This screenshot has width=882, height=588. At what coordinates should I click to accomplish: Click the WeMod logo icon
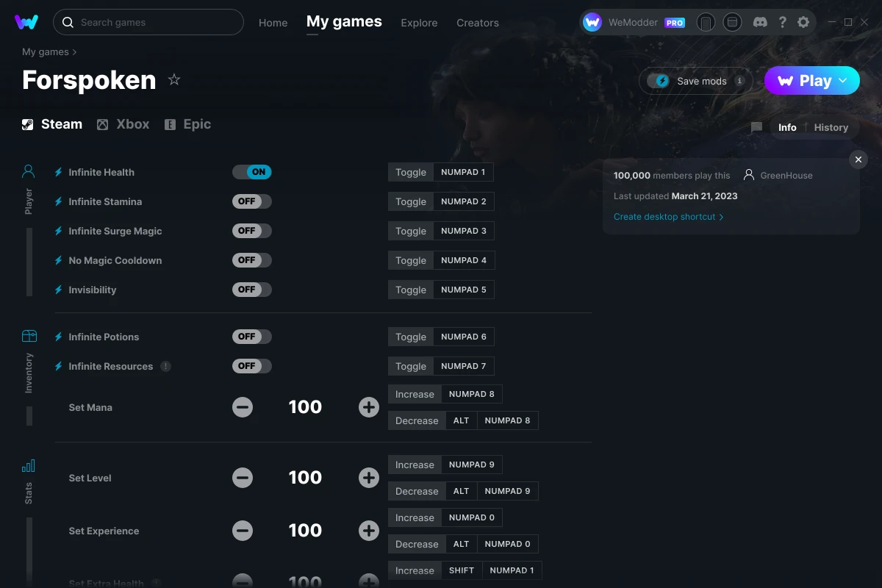[26, 22]
